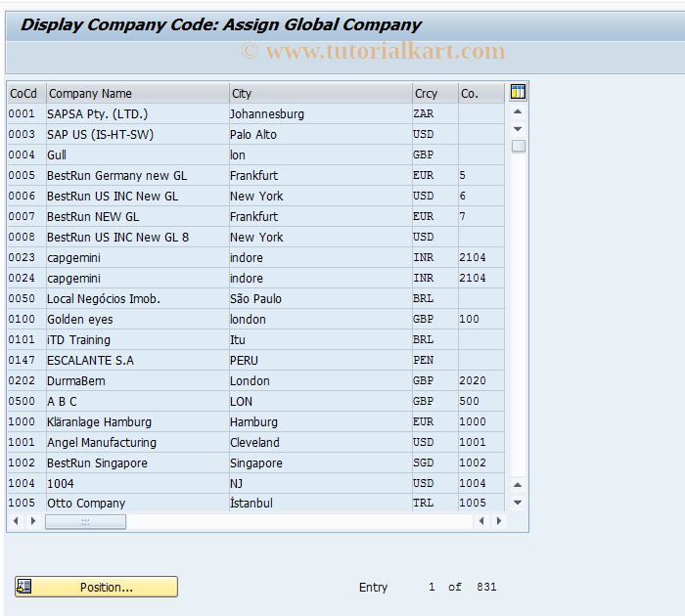
Task: Click the Cleveland city cell
Action: point(321,442)
